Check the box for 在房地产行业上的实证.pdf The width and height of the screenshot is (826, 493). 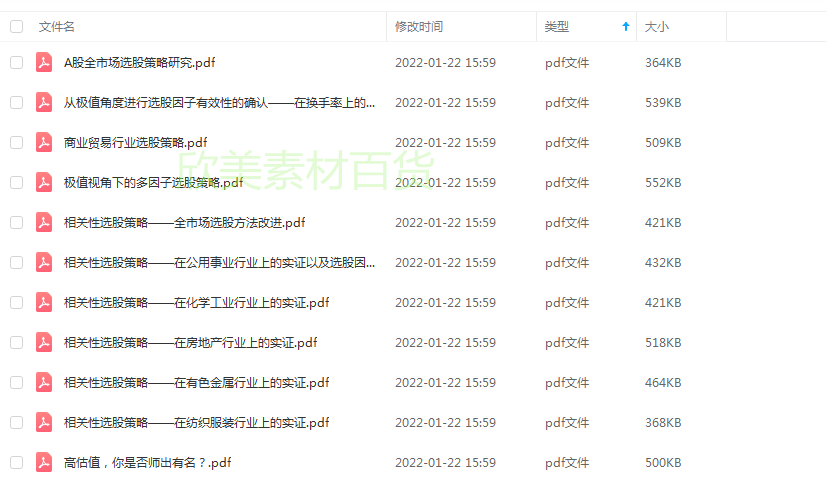point(16,342)
